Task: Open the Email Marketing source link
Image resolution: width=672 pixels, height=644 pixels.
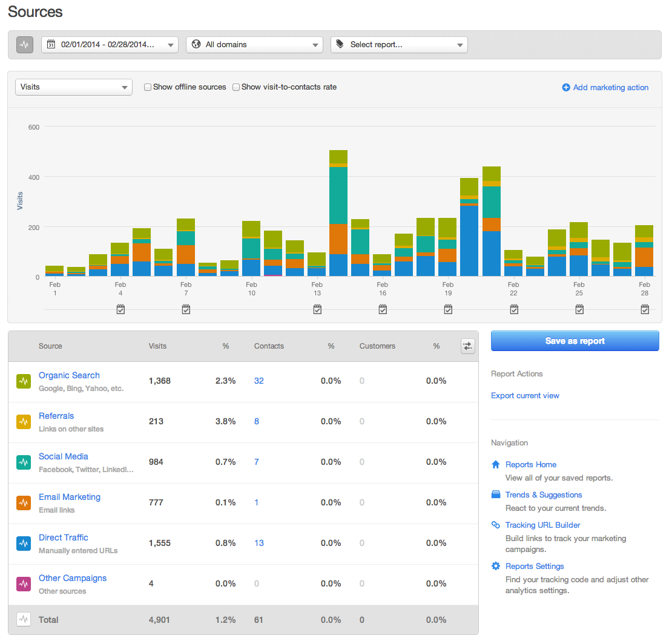Action: 70,497
